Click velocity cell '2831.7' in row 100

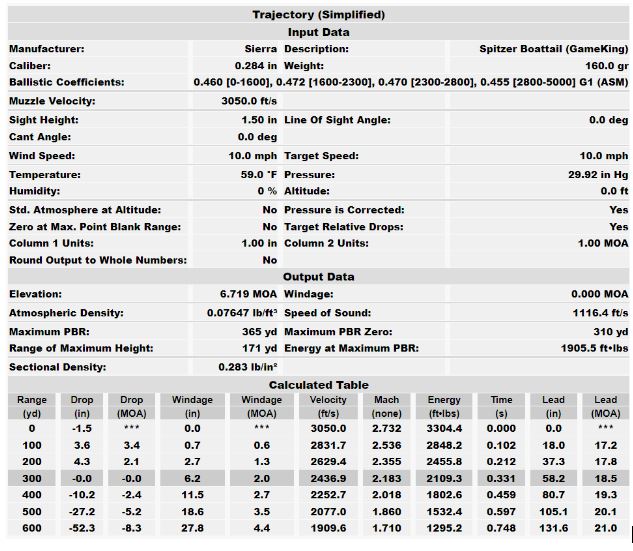click(328, 446)
